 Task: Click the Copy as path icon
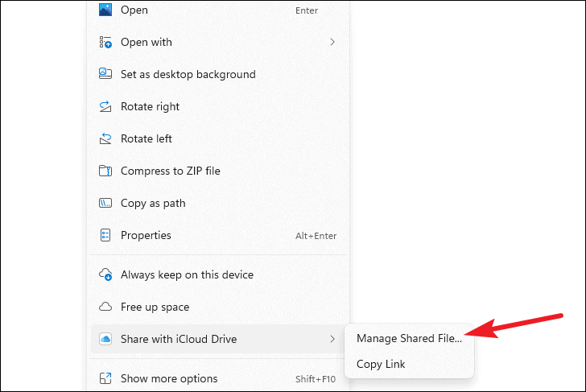pos(105,203)
